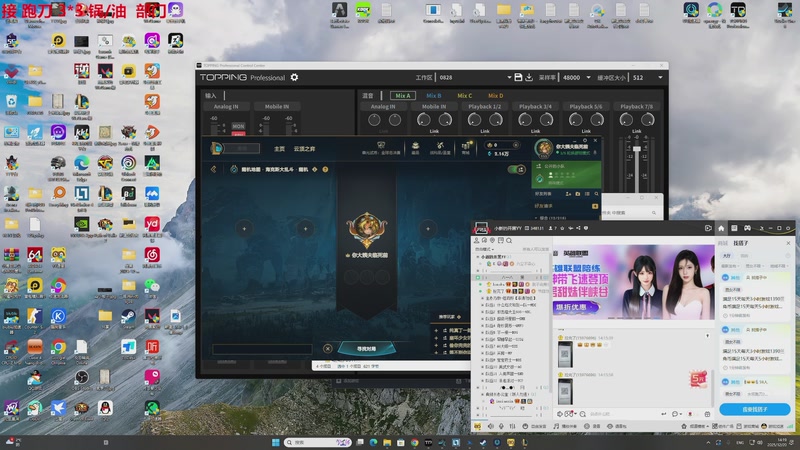Close the 找搭子 side panel
Screen dimensions: 800x450
coord(788,243)
